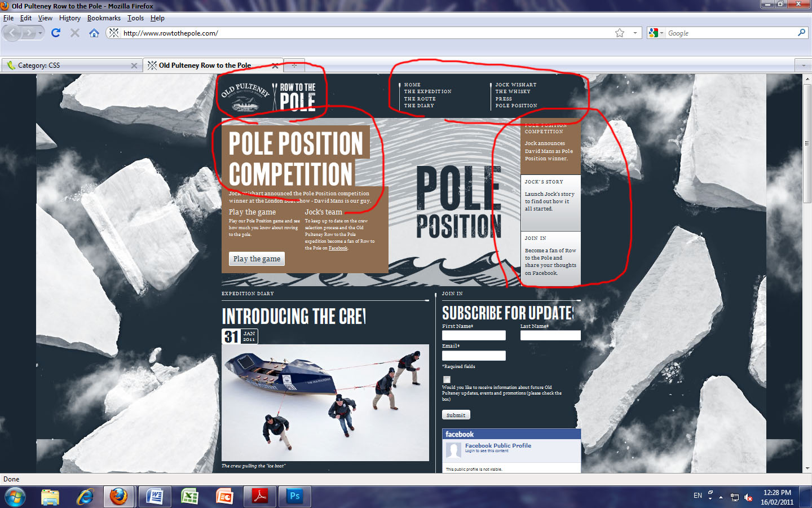Viewport: 812px width, 508px height.
Task: Submit the subscribe form
Action: 456,415
